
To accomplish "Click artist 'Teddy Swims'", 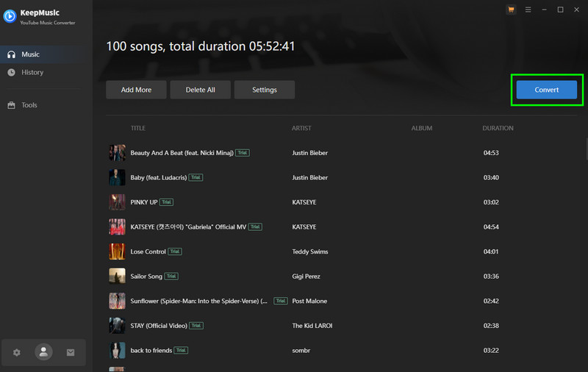I will tap(310, 251).
